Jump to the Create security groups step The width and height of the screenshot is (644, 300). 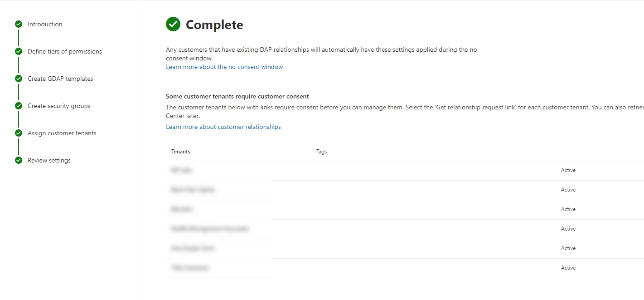point(59,106)
